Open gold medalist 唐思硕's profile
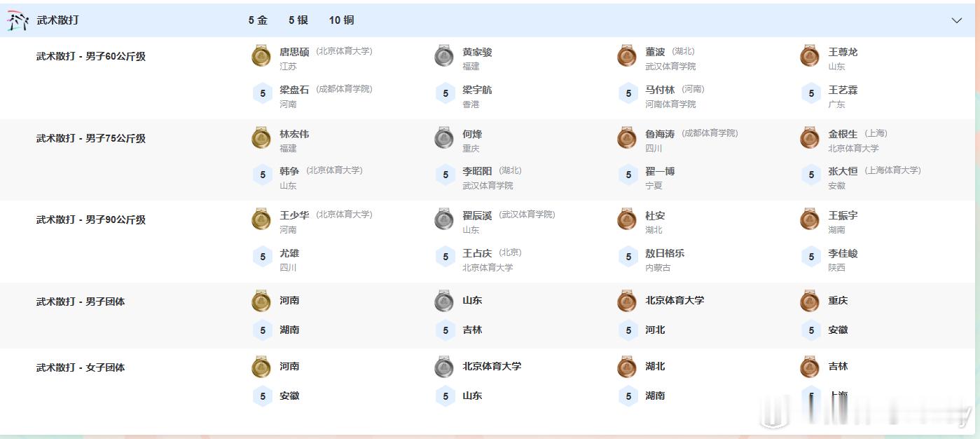 294,50
